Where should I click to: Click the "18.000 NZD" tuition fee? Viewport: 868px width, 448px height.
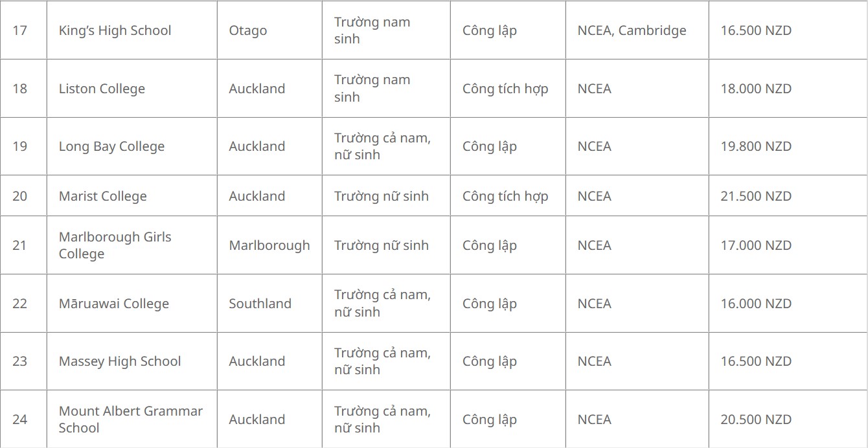click(756, 89)
